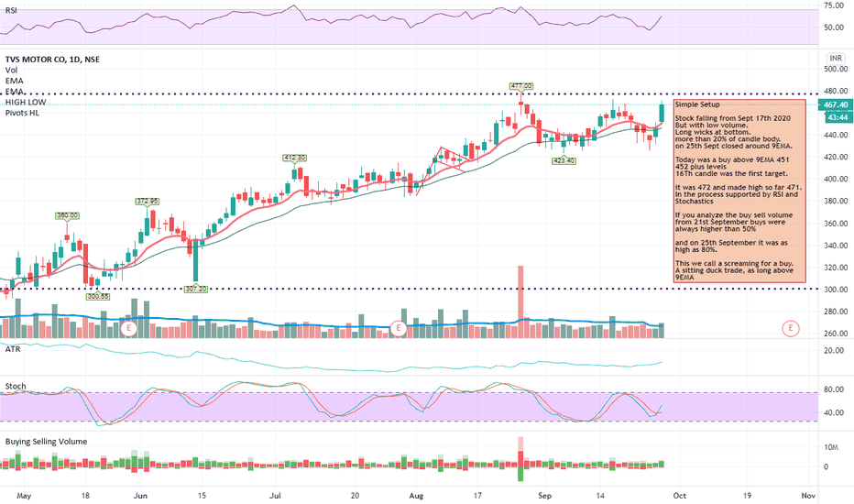
Task: Click the Jul label on time axis
Action: pos(275,496)
